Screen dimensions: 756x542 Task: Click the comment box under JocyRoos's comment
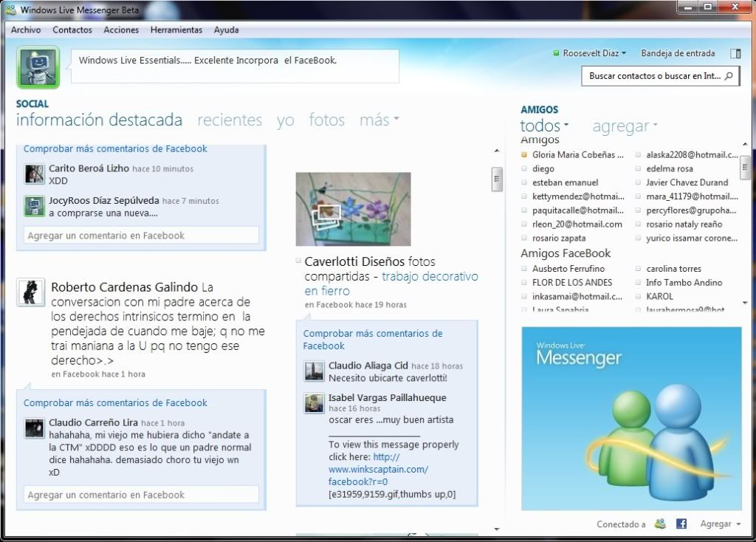[x=141, y=236]
